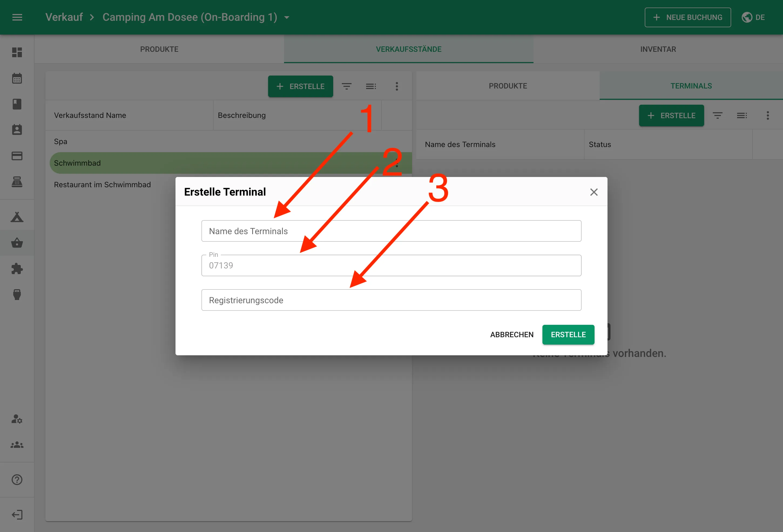Click ABBRECHEN in dialog
The height and width of the screenshot is (532, 783).
512,335
